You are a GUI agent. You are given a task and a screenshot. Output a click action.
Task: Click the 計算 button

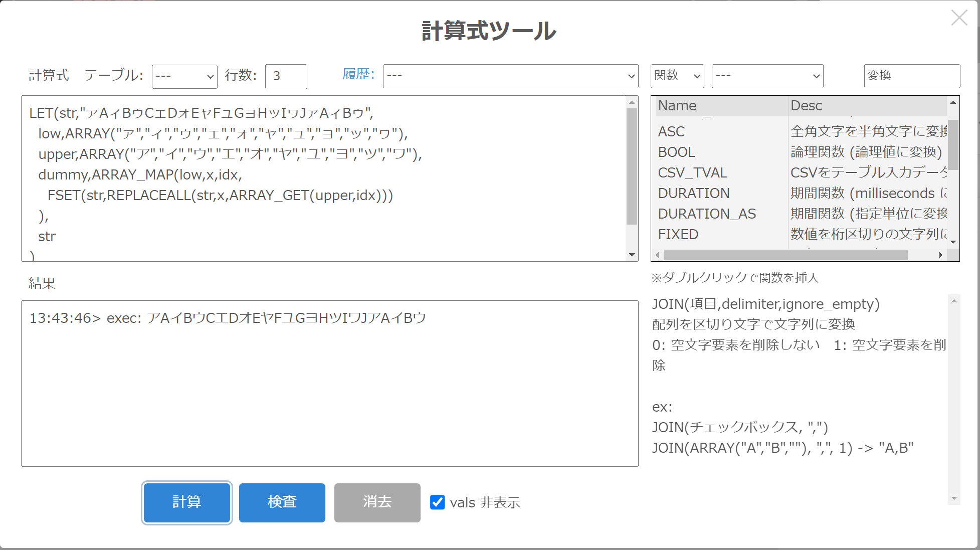[186, 502]
